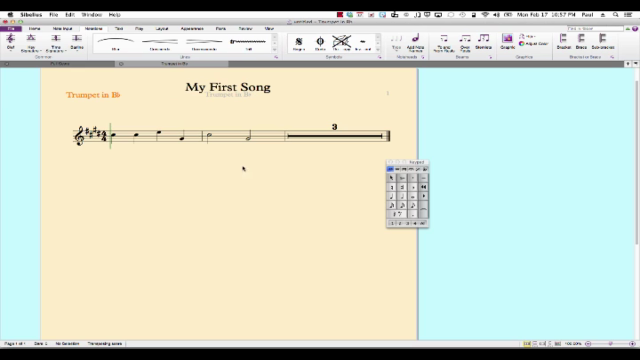
Task: Switch to the Appearance ribbon tab
Action: click(192, 29)
